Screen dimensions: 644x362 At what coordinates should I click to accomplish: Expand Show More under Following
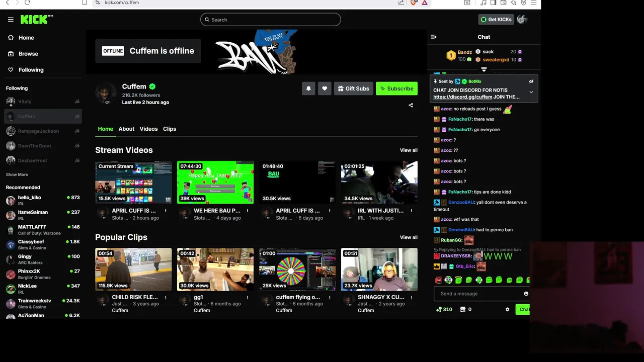pyautogui.click(x=17, y=174)
